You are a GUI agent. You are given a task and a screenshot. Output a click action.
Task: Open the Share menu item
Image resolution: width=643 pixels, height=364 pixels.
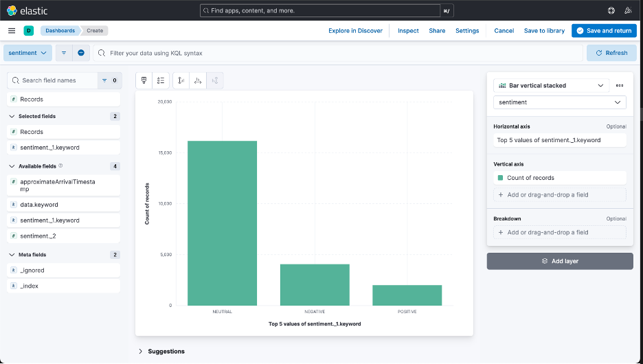coord(437,31)
